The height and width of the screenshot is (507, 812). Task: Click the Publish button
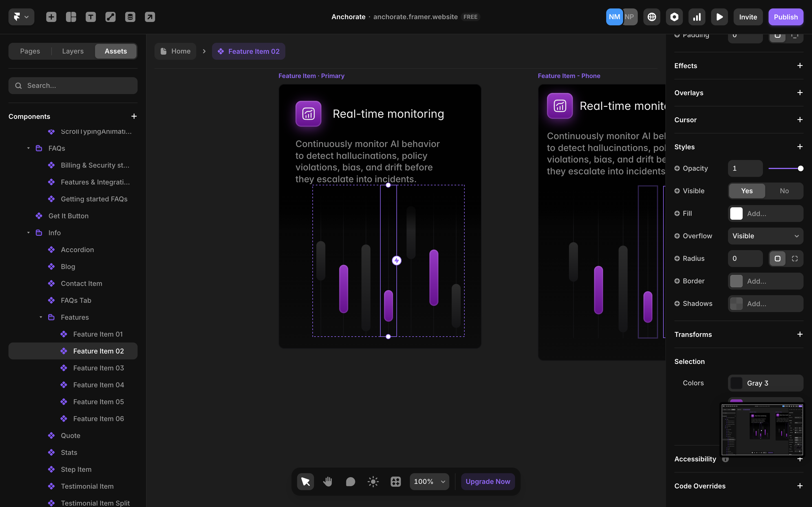[785, 17]
